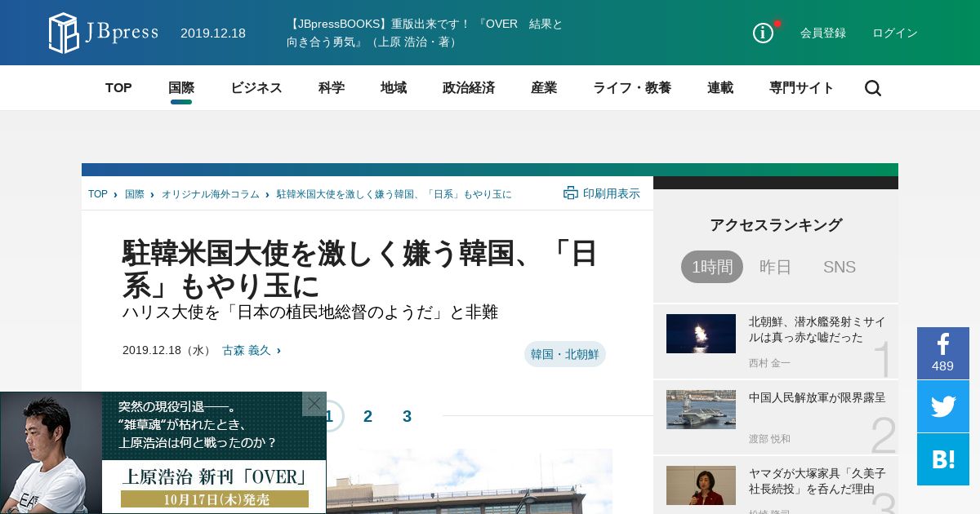Share on Twitter button

[x=943, y=406]
